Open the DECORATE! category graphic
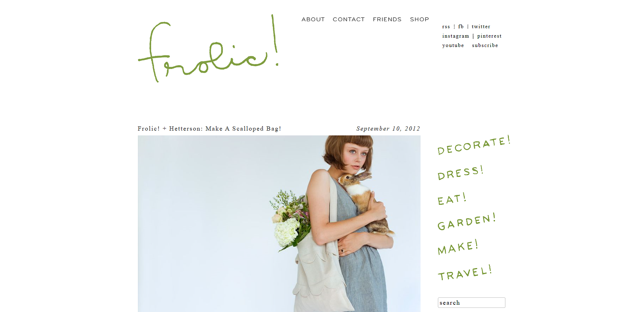Image resolution: width=644 pixels, height=312 pixels. pos(474,145)
